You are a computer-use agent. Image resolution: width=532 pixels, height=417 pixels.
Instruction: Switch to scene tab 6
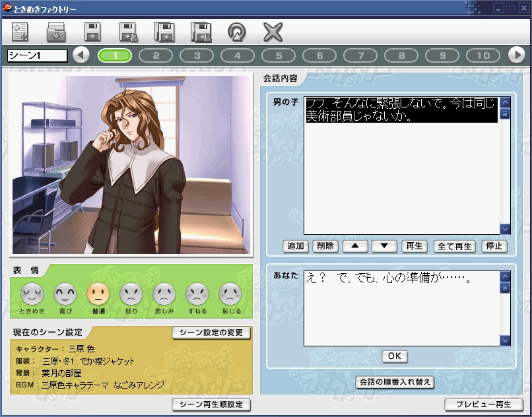point(319,55)
